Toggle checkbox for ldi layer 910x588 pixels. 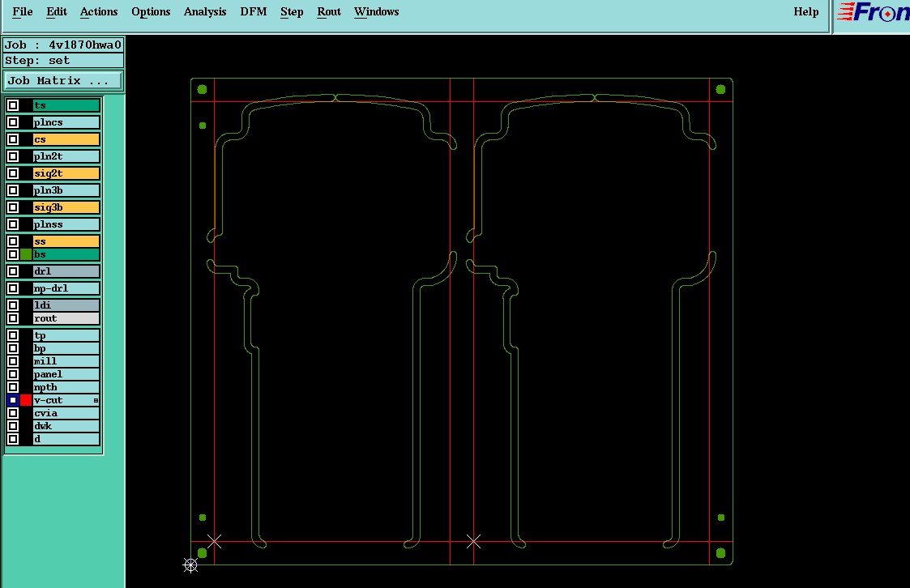[13, 305]
